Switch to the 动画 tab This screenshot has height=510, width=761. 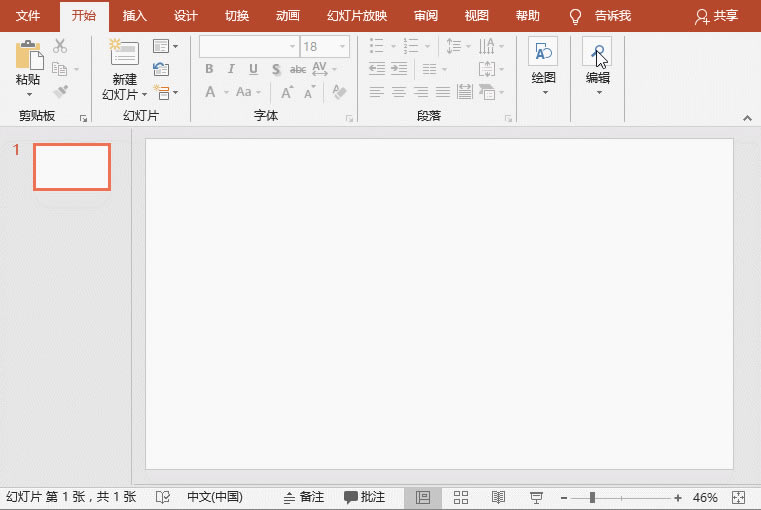pyautogui.click(x=288, y=16)
